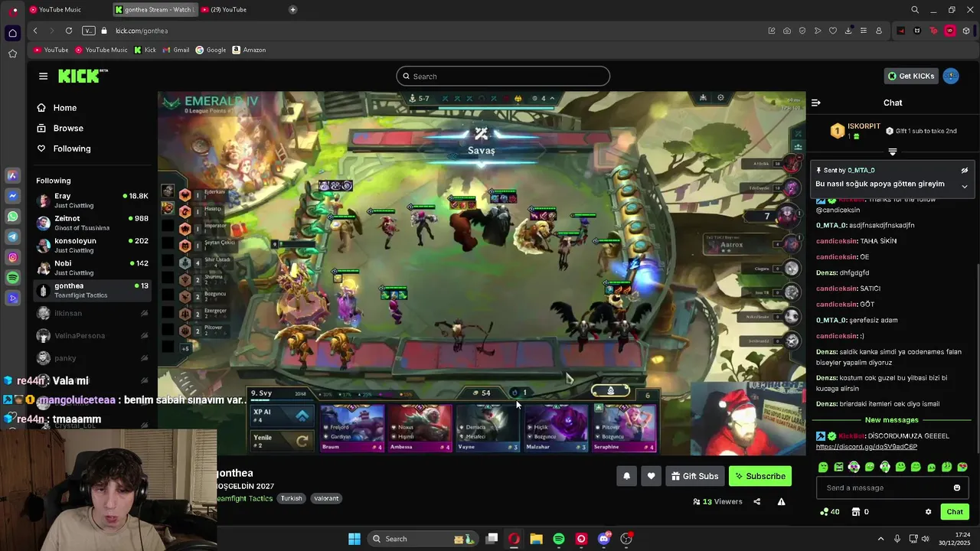Follow the channel with the heart button

(x=651, y=476)
